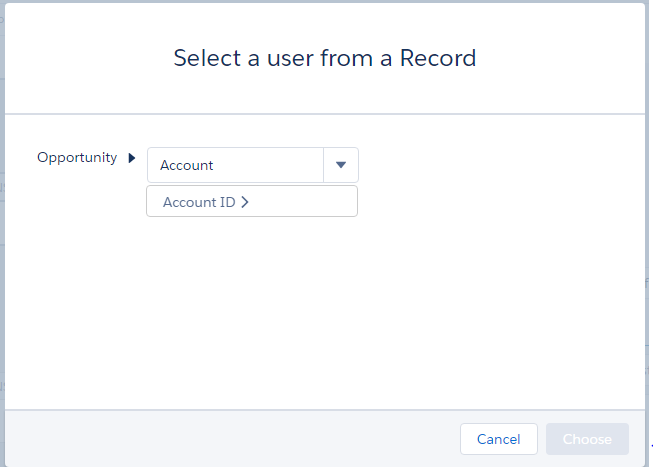This screenshot has width=653, height=467.
Task: Click the Account combo box field
Action: 236,165
